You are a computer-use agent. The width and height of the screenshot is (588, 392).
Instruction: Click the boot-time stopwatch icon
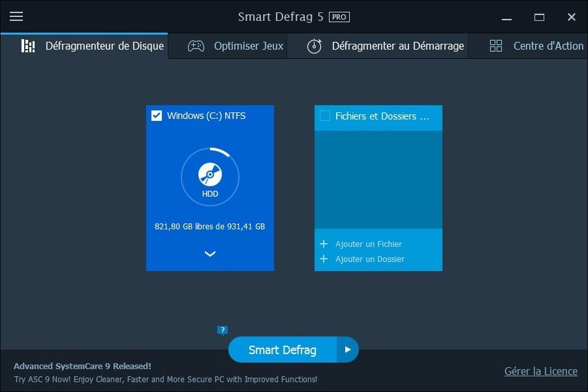click(x=315, y=46)
